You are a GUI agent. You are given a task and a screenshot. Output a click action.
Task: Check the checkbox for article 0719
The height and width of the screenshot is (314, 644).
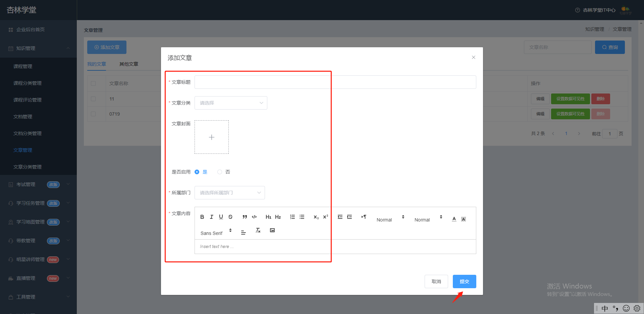tap(93, 114)
